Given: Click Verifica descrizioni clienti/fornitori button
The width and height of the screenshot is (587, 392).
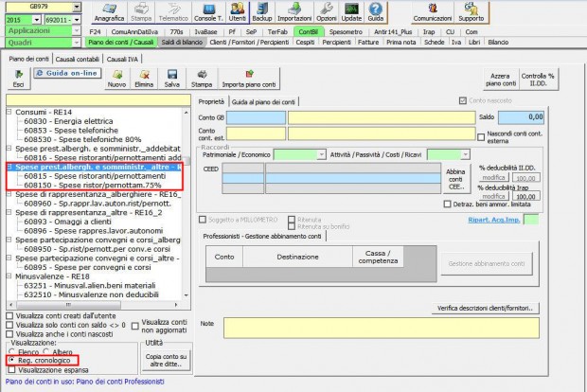Looking at the screenshot, I should 485,308.
